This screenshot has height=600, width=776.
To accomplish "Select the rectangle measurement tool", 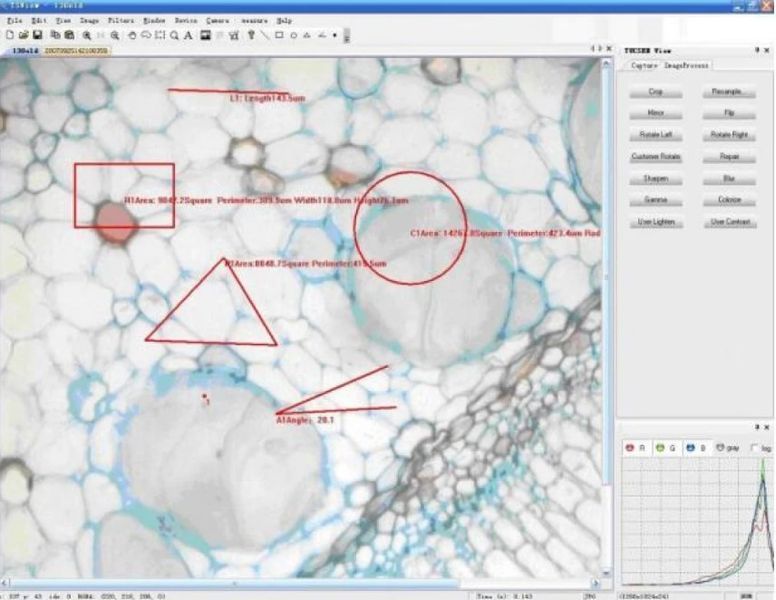I will click(279, 35).
